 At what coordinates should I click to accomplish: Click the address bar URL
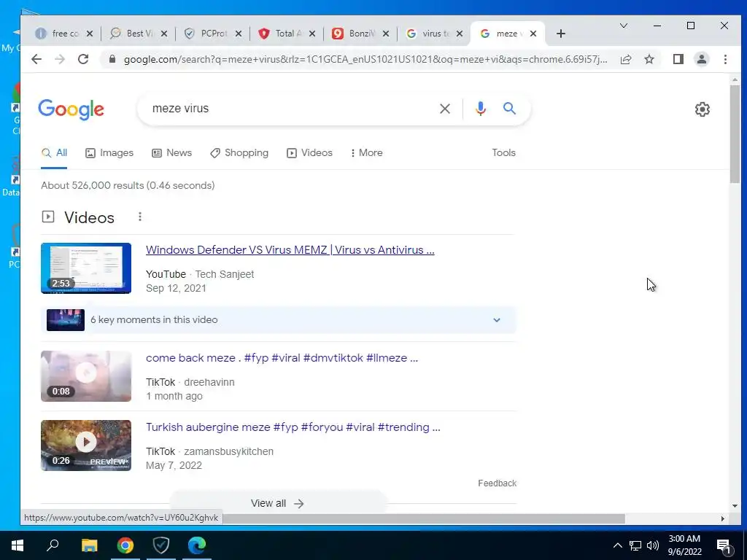click(x=365, y=59)
